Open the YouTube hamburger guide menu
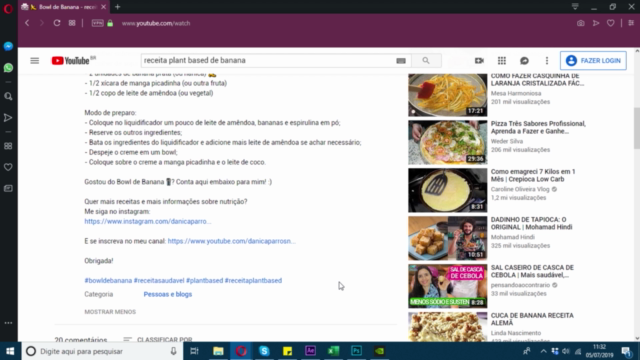 click(35, 61)
